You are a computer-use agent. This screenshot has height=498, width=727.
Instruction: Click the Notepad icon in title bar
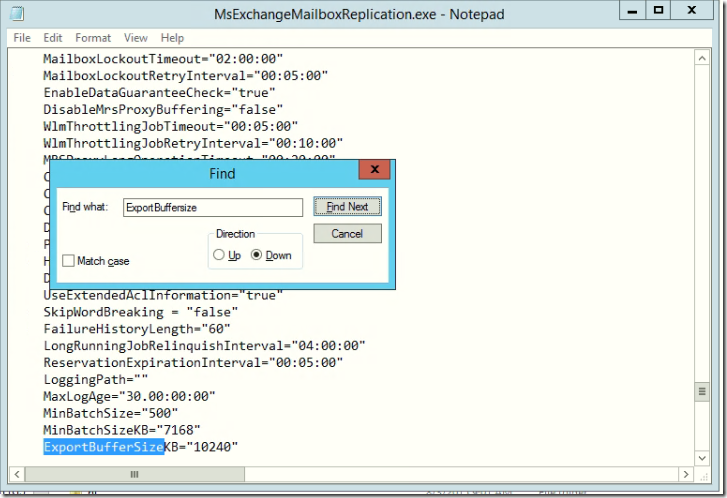17,13
